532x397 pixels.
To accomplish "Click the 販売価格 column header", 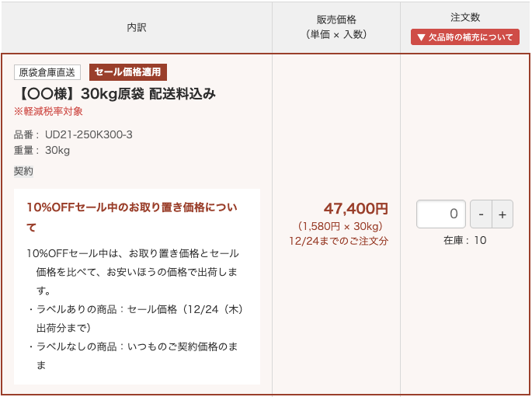I will pos(336,27).
